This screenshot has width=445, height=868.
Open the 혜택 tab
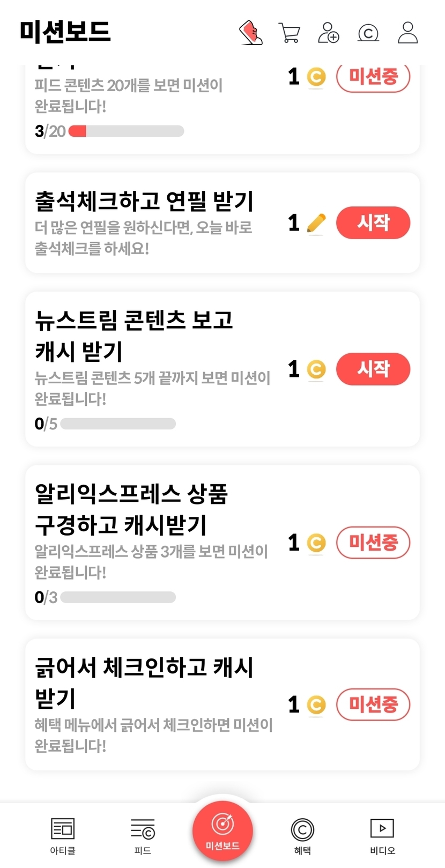pos(302,835)
